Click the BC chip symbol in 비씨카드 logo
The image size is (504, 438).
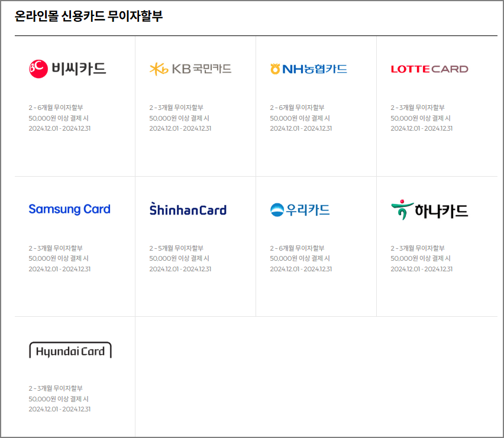(x=37, y=67)
